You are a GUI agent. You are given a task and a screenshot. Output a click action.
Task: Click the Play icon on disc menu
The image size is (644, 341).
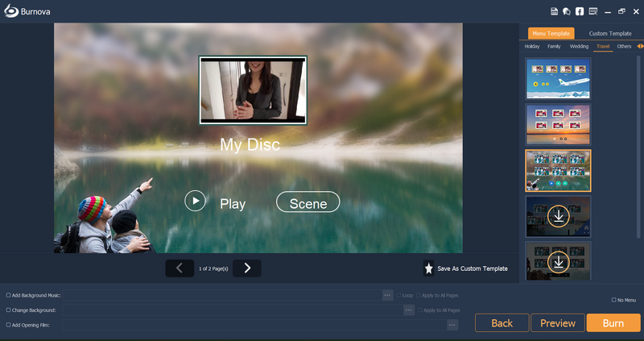click(x=196, y=201)
